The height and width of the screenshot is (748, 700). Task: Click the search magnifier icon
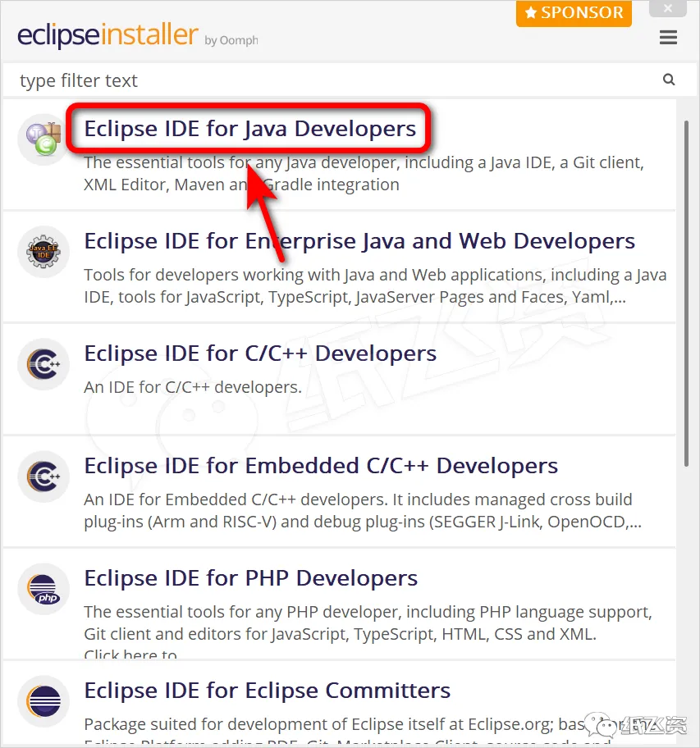[669, 80]
